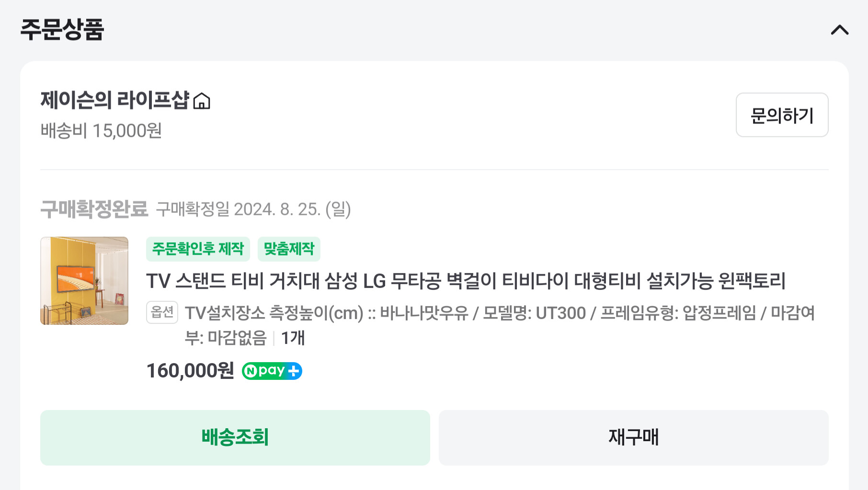868x490 pixels.
Task: Click the Npay plus icon
Action: point(272,371)
